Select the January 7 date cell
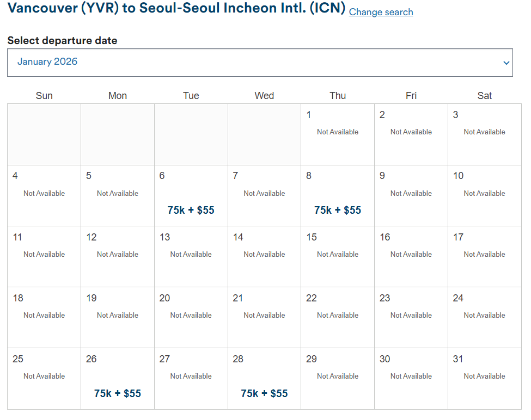 [x=264, y=195]
